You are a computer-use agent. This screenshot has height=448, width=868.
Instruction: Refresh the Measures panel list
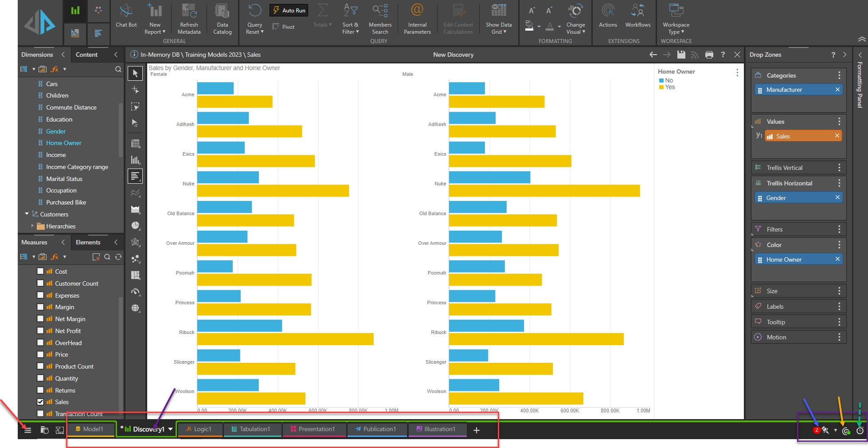point(118,257)
